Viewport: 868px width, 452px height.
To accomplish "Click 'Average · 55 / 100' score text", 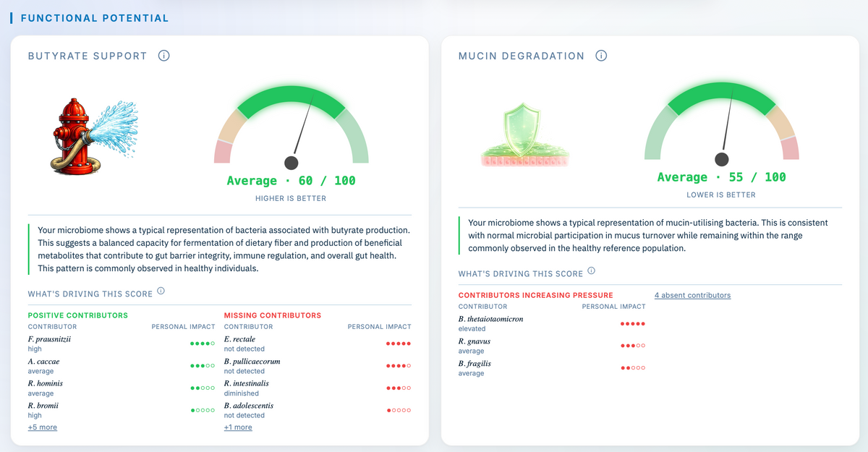I will pos(722,177).
